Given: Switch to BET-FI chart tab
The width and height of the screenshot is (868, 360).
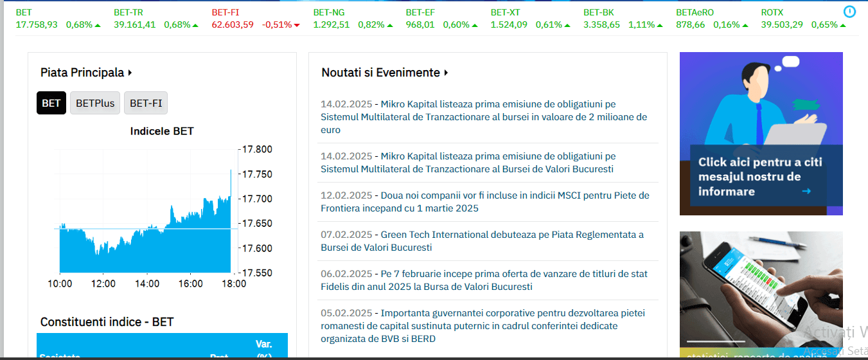Looking at the screenshot, I should click(146, 103).
